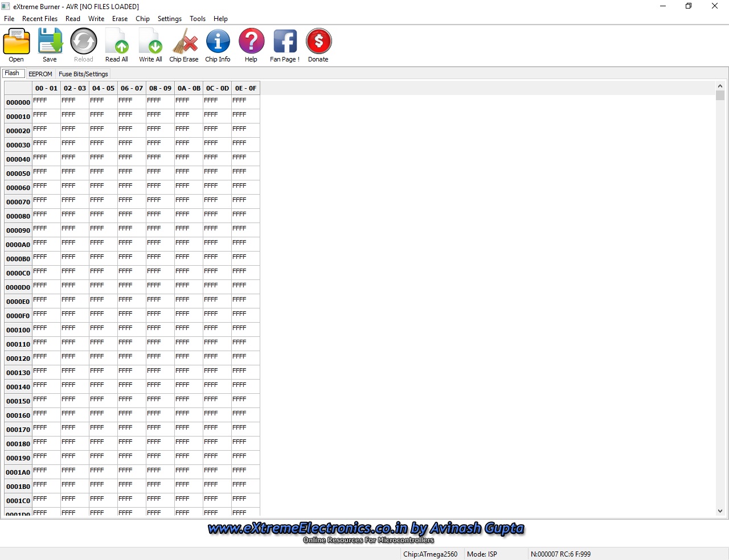Click the Save disk icon

coord(50,42)
